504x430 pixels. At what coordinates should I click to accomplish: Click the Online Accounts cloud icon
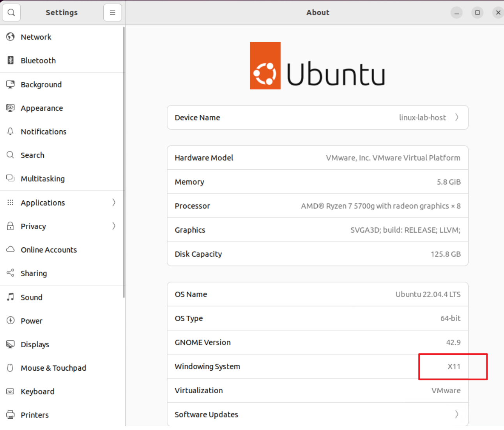11,249
